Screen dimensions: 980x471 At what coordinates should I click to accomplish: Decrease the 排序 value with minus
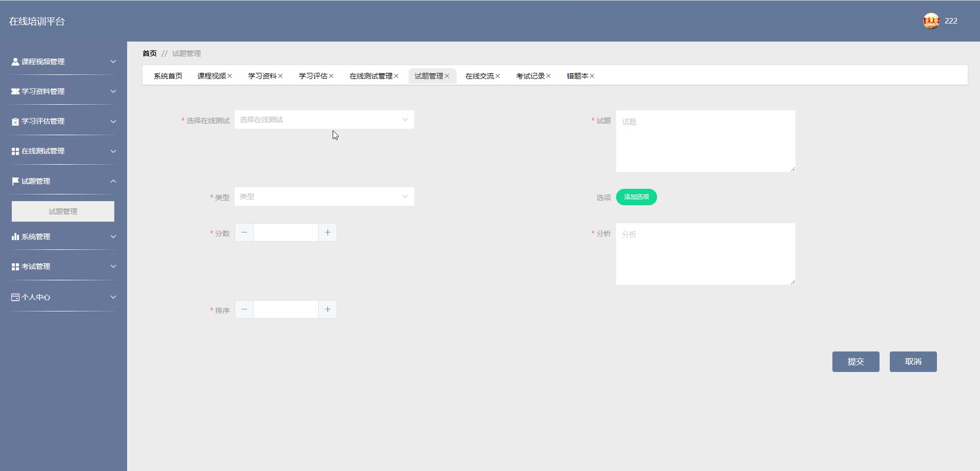pos(244,309)
